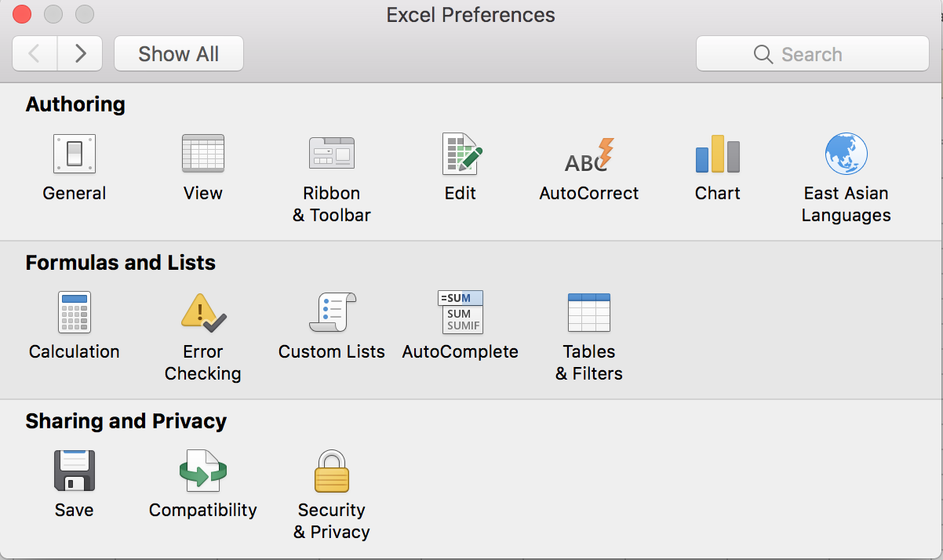Screen dimensions: 943x560
Task: Open Error Checking warning icon
Action: click(x=202, y=312)
